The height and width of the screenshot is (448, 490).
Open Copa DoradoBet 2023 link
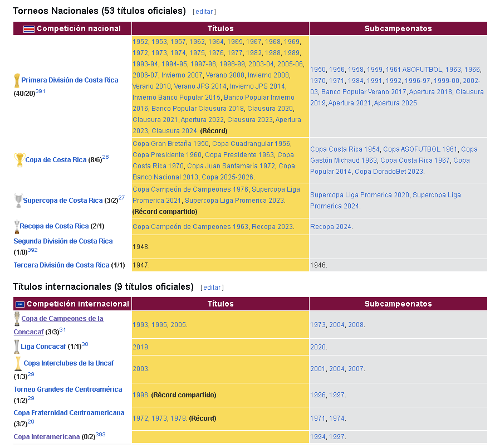389,172
